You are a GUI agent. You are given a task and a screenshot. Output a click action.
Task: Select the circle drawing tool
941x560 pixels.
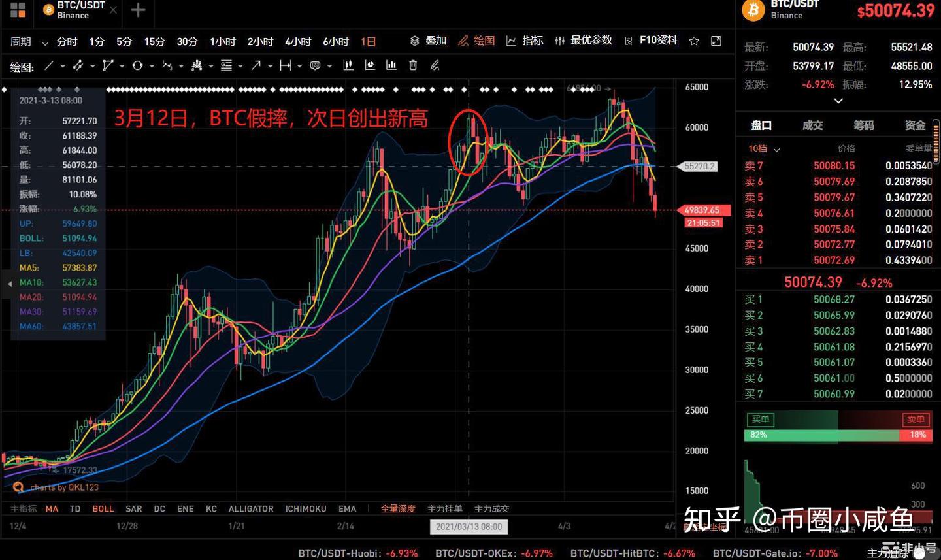[137, 65]
